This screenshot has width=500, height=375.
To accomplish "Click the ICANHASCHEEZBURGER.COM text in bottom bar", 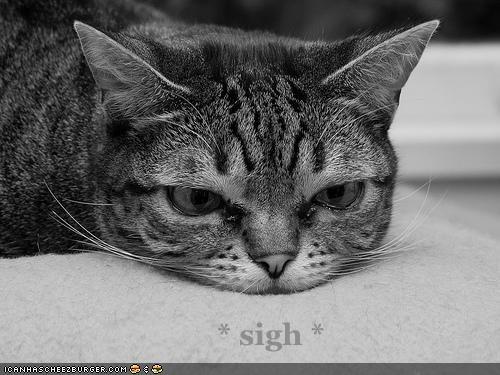I will point(66,369).
